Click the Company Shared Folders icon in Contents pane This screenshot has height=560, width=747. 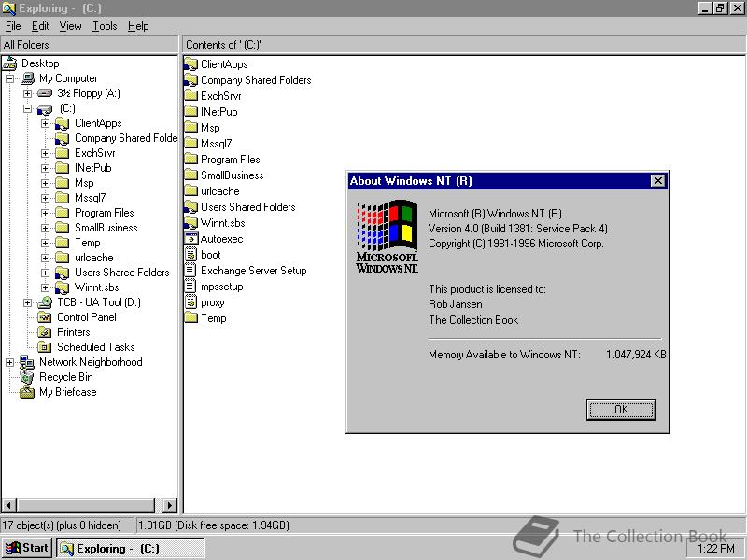191,80
